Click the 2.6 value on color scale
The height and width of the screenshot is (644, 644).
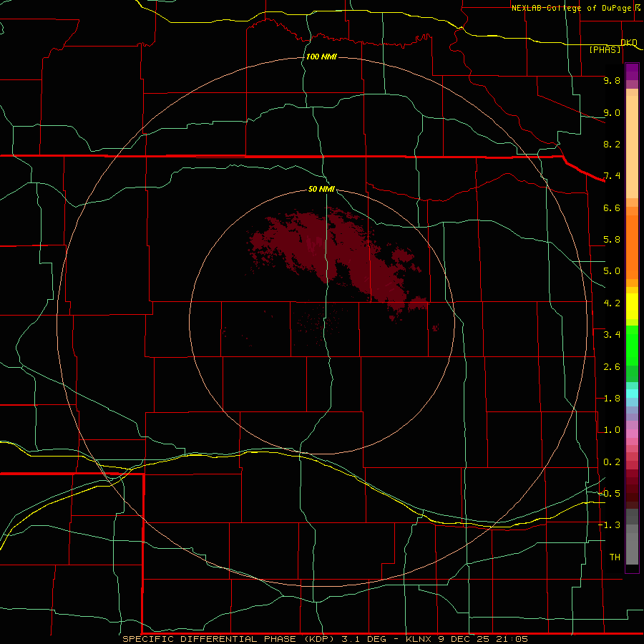click(x=612, y=367)
